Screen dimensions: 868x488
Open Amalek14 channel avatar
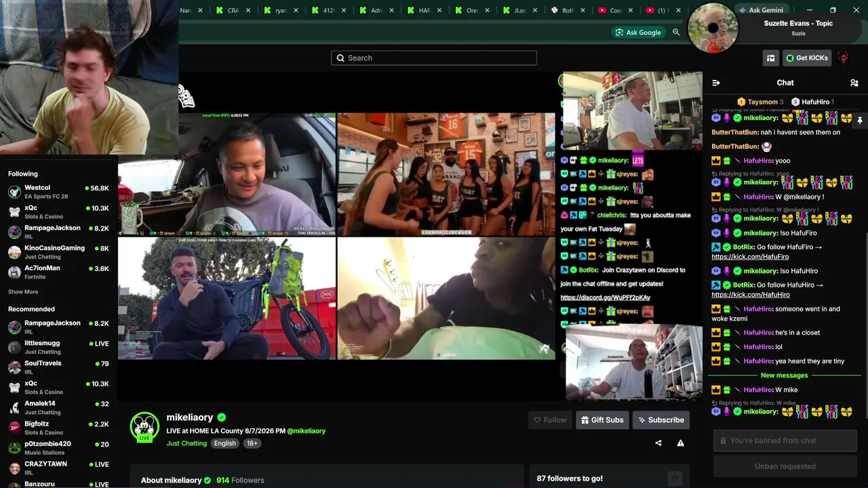[14, 407]
